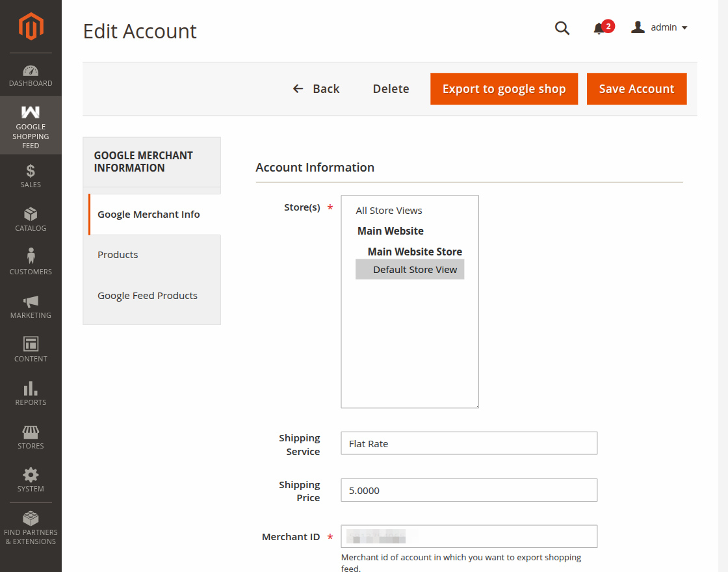Open the Catalog box icon
This screenshot has height=572, width=728.
[x=31, y=214]
